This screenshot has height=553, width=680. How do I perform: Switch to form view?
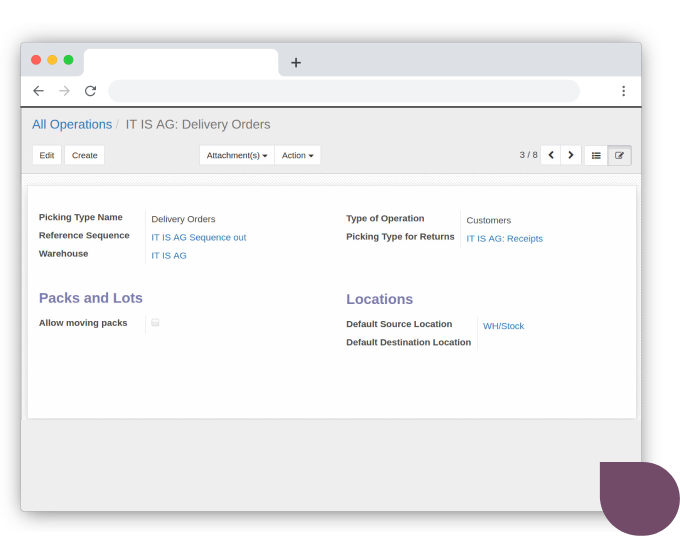(619, 155)
